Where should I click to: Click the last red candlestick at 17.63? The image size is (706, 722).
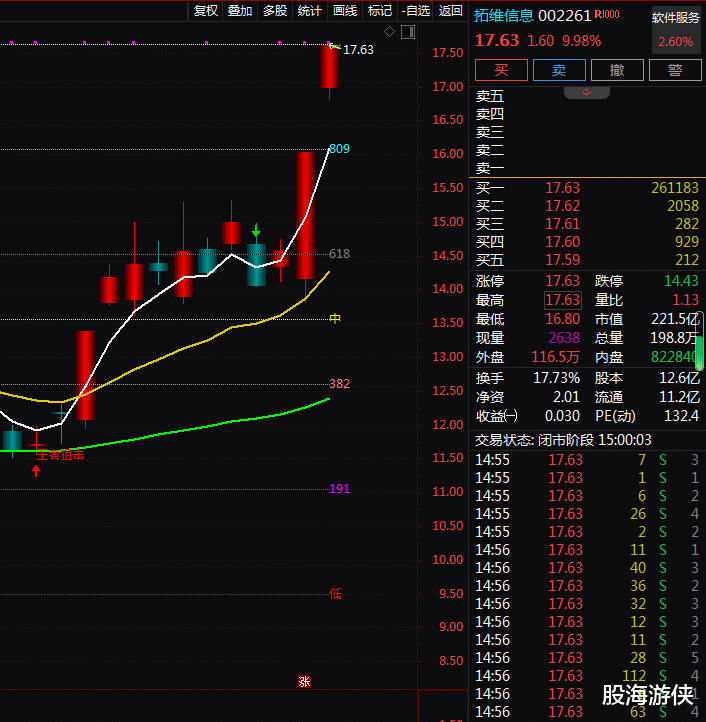[x=330, y=66]
